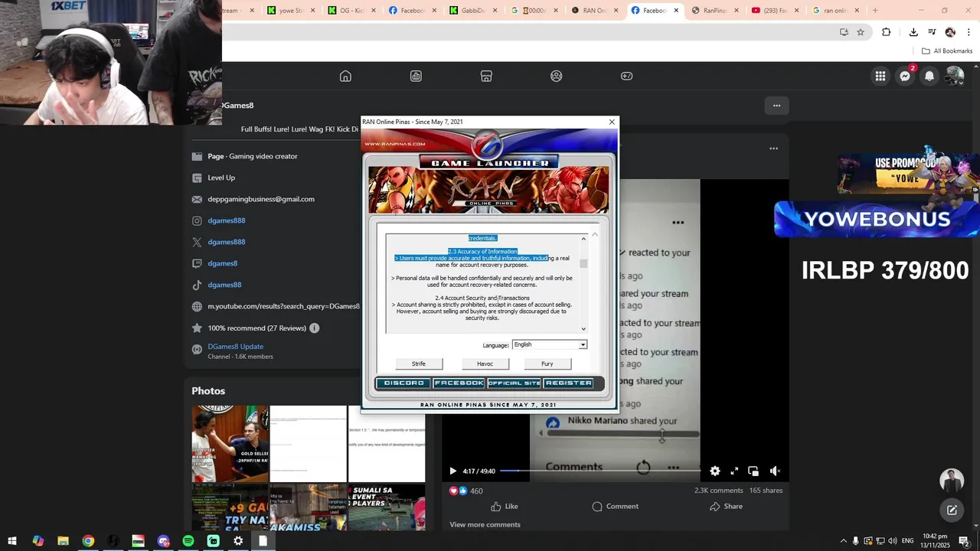Switch to the RanPinas browser tab
This screenshot has height=551, width=980.
[x=715, y=11]
